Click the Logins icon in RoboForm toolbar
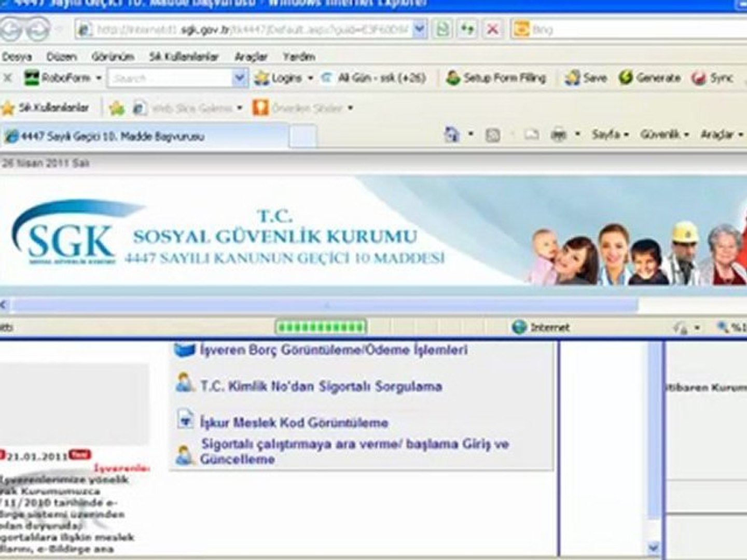The image size is (747, 560). [261, 78]
